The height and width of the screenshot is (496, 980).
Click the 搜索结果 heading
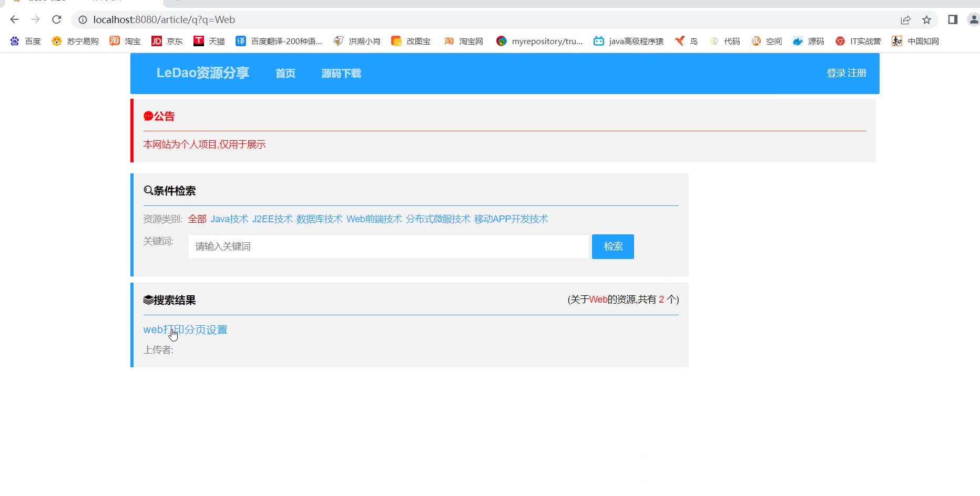[169, 300]
